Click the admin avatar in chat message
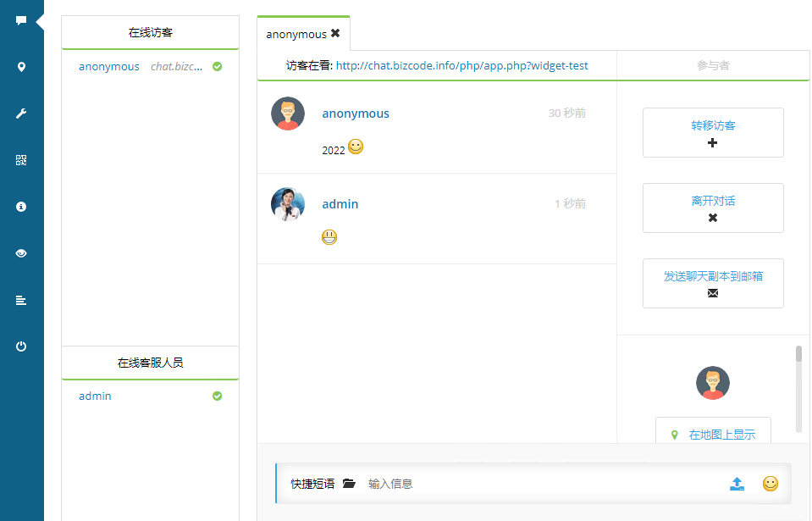Screen dimensions: 812x521 pyautogui.click(x=288, y=204)
